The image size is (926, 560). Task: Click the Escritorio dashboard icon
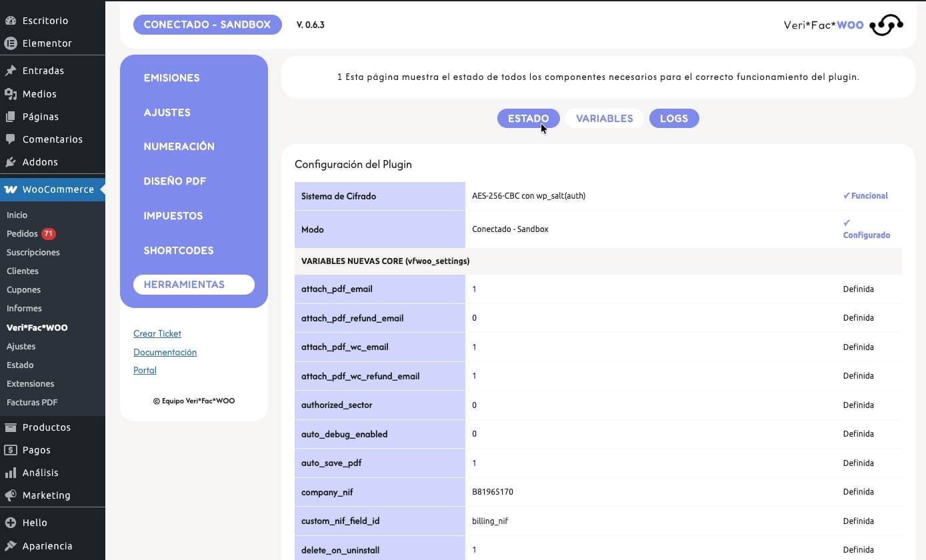[x=11, y=21]
